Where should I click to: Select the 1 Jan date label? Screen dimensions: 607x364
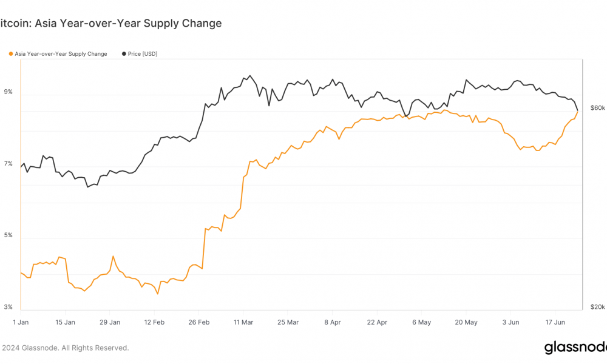(x=21, y=322)
